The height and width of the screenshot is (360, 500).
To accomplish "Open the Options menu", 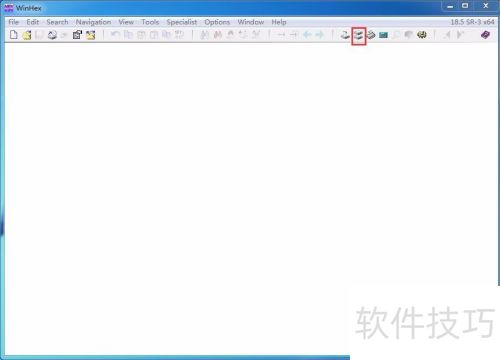I will coord(217,22).
